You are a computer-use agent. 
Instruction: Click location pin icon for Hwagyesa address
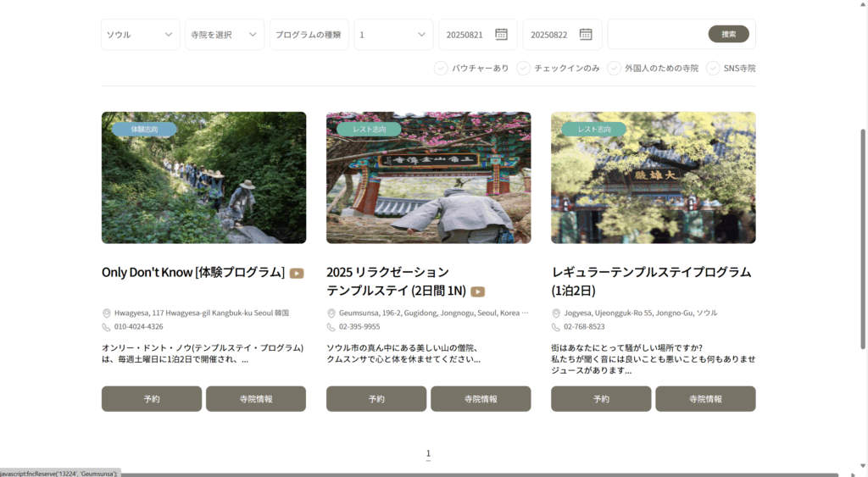[107, 313]
